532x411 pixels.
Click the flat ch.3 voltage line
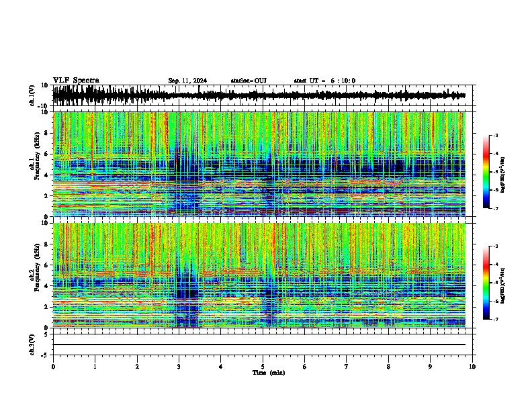click(259, 345)
